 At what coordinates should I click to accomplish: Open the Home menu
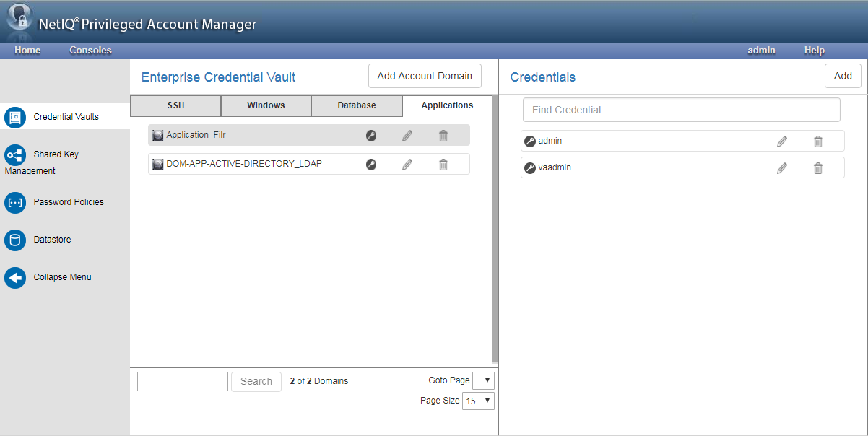click(x=27, y=51)
